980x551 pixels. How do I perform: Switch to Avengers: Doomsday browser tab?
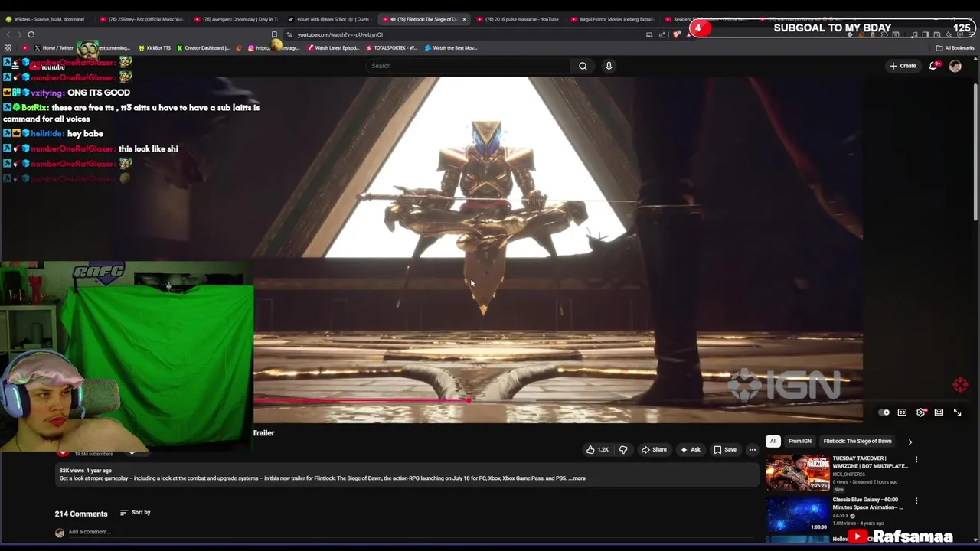(235, 19)
